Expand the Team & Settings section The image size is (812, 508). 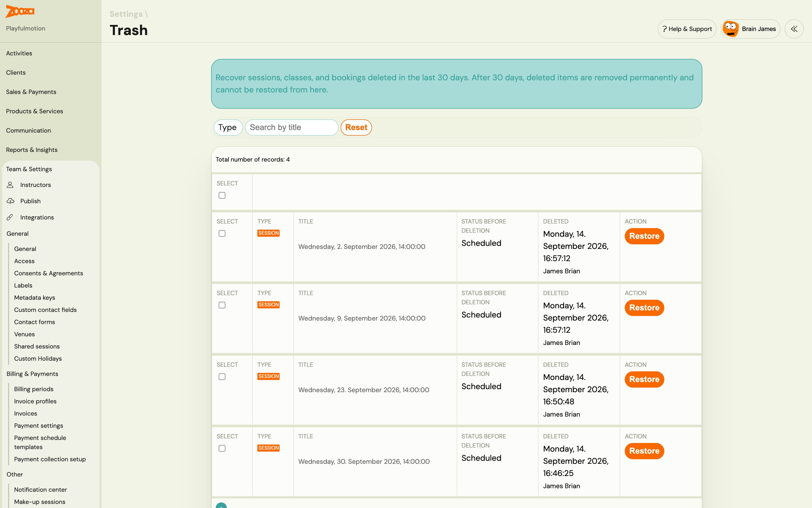[29, 169]
